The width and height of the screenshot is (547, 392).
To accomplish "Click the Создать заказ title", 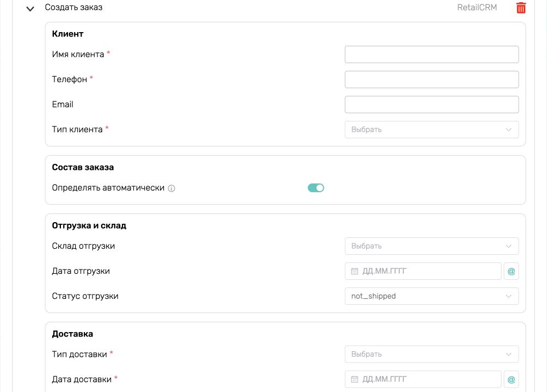I will point(73,7).
